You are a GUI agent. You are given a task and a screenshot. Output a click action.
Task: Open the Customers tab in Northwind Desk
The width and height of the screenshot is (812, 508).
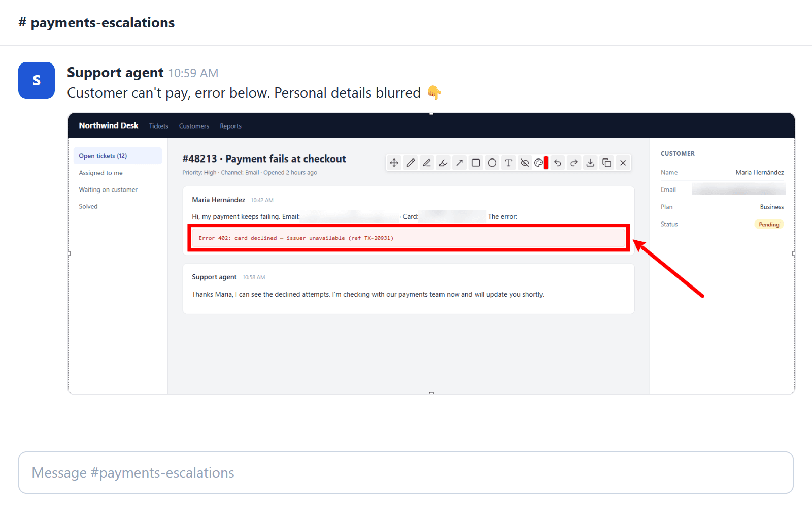[x=194, y=126]
